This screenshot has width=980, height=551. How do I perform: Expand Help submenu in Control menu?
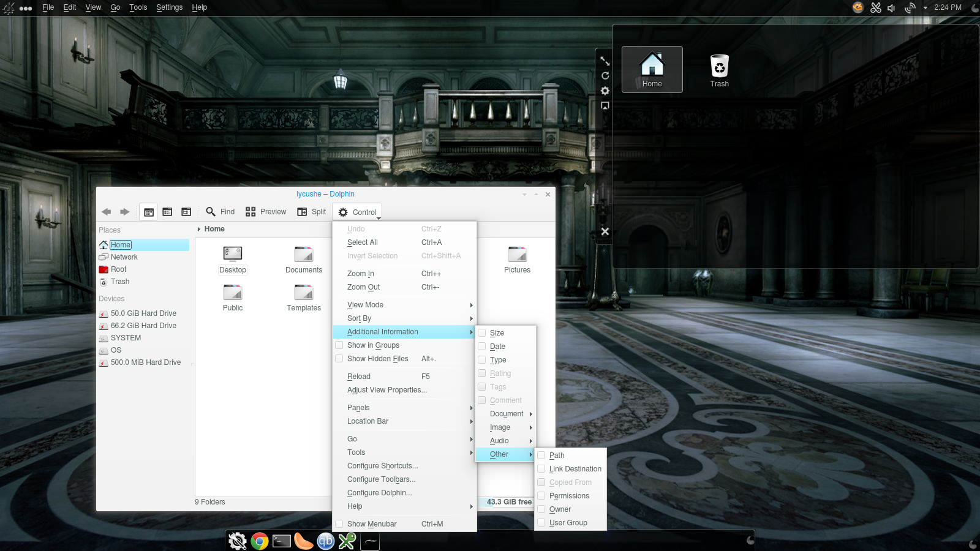[404, 506]
